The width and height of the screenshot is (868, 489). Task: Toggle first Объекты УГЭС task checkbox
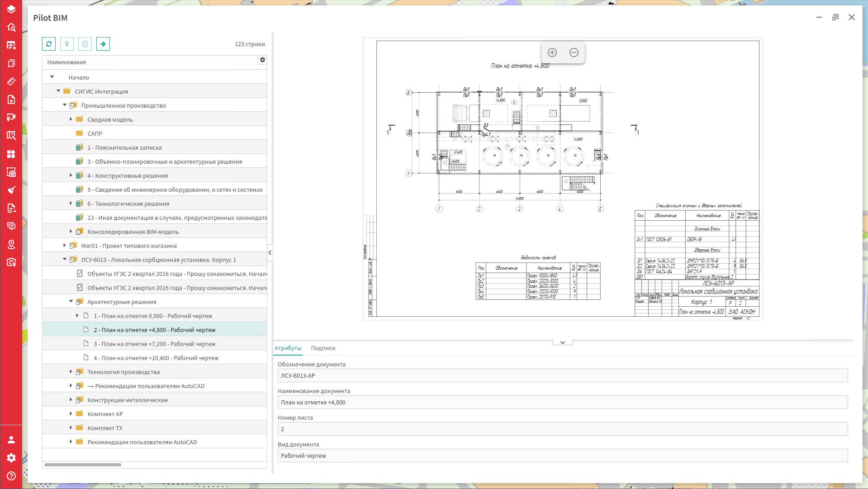coord(80,274)
